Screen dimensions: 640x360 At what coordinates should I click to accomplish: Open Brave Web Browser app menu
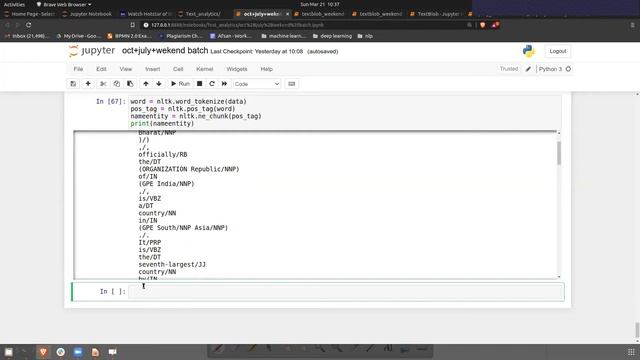pos(64,4)
